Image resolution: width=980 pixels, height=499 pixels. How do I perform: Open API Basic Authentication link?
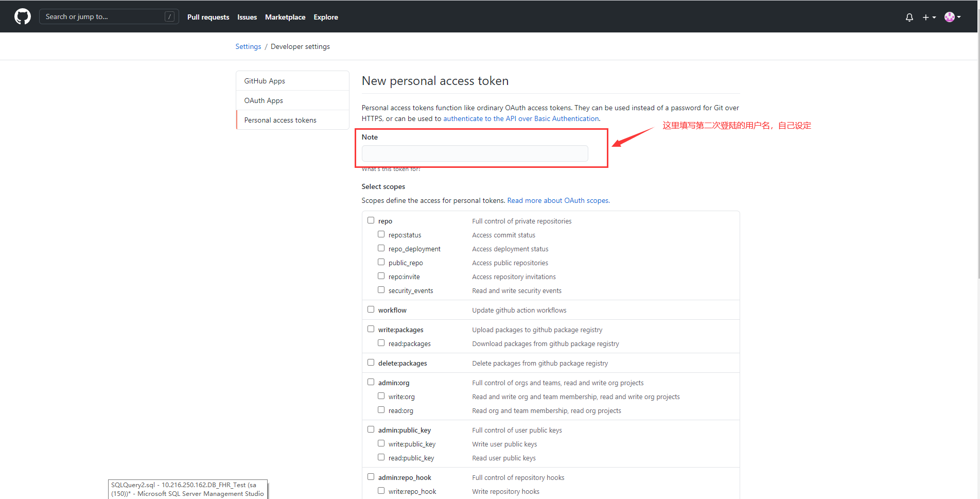(x=521, y=118)
